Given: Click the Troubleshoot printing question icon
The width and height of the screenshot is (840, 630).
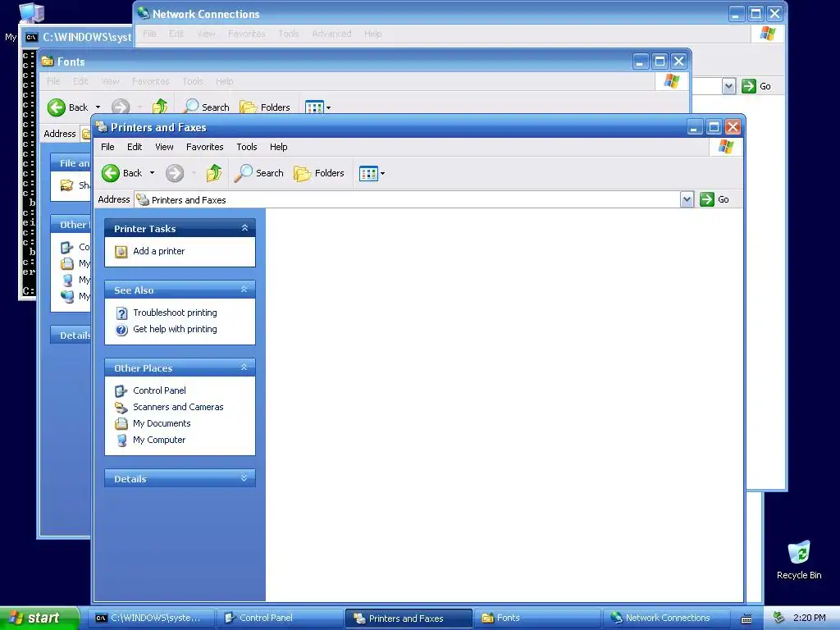Looking at the screenshot, I should (x=121, y=313).
